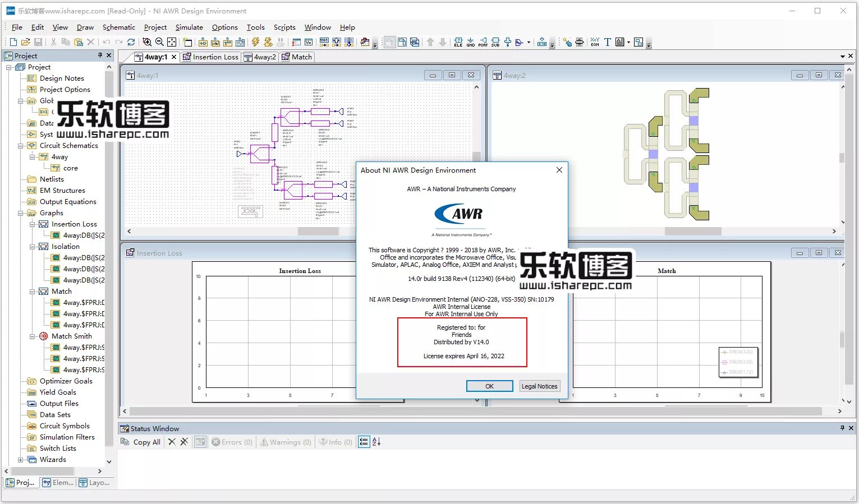Image resolution: width=859 pixels, height=504 pixels.
Task: Click the View All fit-to-window icon
Action: point(172,42)
